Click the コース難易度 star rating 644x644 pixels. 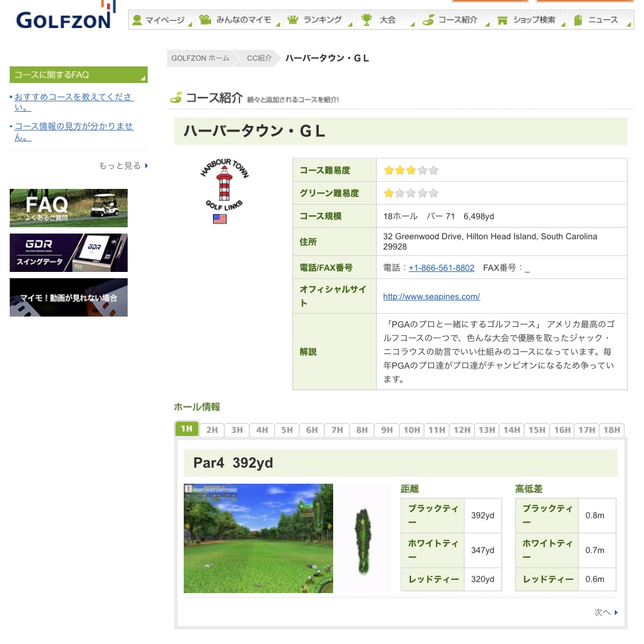click(x=410, y=170)
